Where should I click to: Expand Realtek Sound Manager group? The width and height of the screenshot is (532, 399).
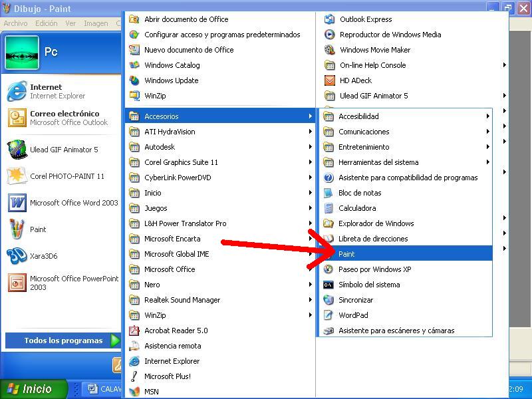tap(220, 300)
